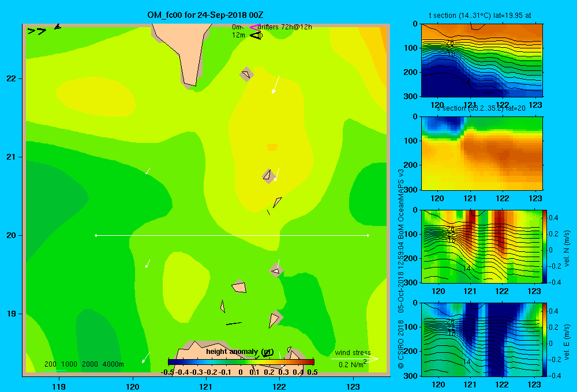Click the 'drifters 72h@12h' label
The height and width of the screenshot is (392, 577).
[x=285, y=27]
